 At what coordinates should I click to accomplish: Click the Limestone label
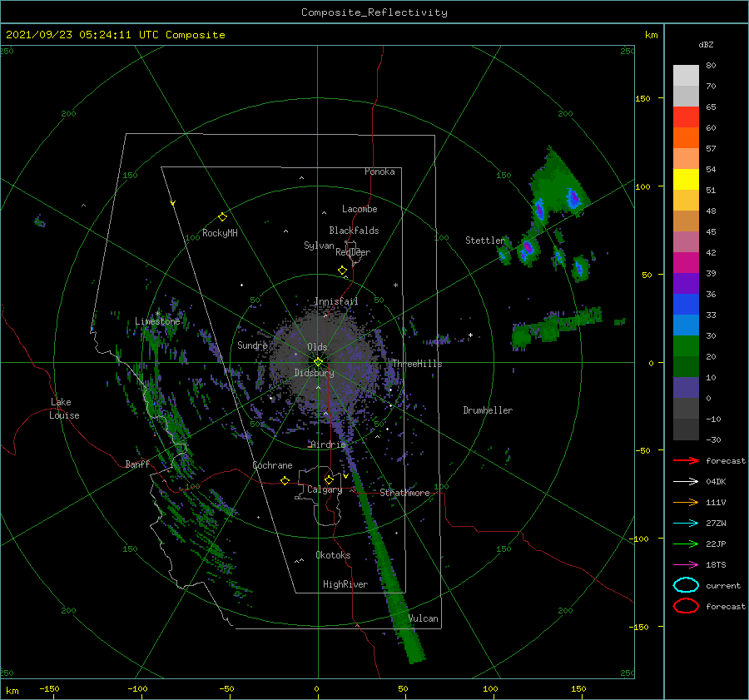[x=157, y=321]
